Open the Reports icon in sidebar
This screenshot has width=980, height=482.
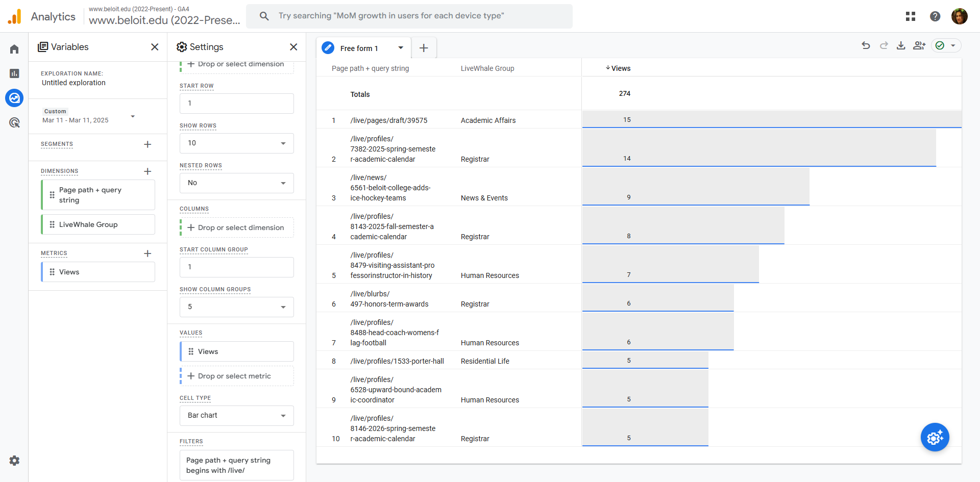tap(14, 73)
